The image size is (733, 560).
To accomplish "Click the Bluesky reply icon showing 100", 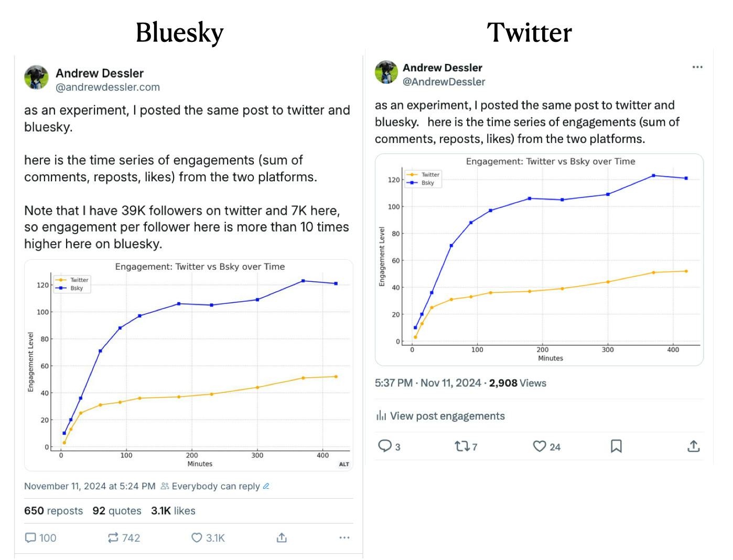I will pos(31,538).
